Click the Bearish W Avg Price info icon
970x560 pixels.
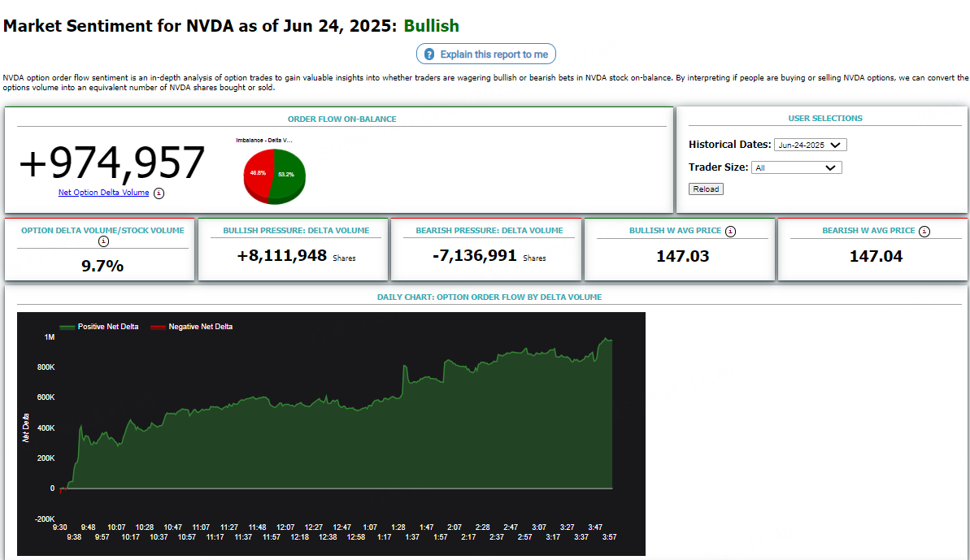pyautogui.click(x=924, y=231)
